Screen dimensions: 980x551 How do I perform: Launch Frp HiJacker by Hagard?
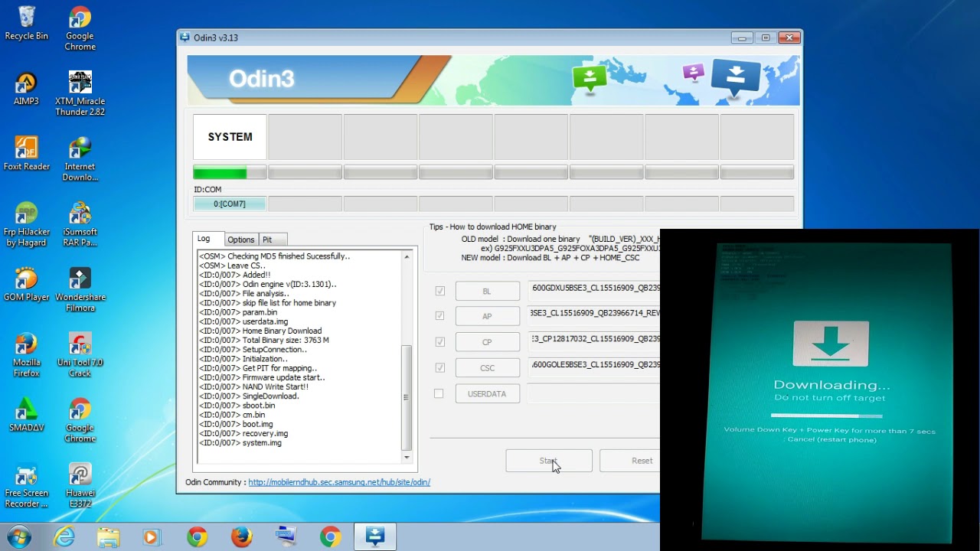point(26,224)
